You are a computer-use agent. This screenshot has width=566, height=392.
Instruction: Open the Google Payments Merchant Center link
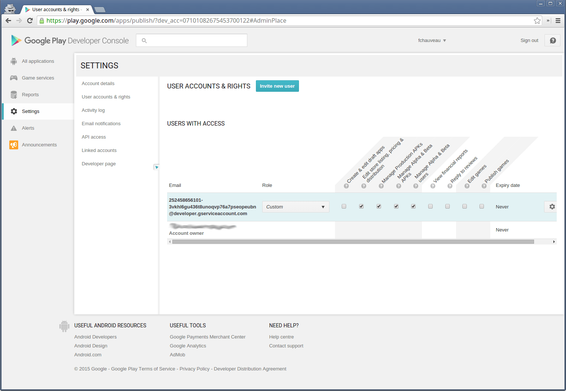coord(208,337)
